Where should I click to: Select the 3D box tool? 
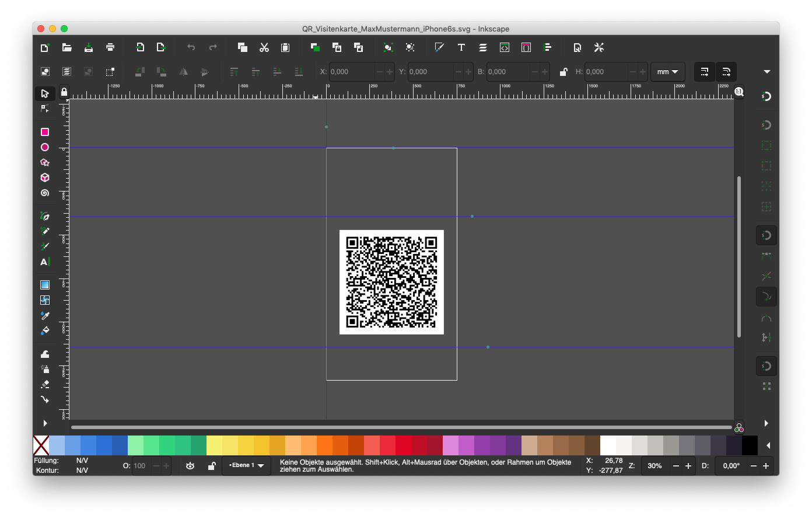[x=44, y=177]
